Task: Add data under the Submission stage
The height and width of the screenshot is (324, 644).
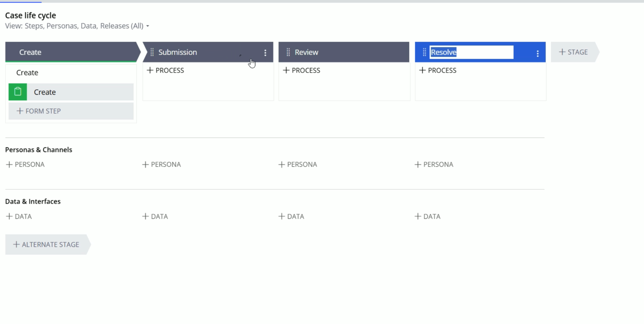Action: point(155,216)
